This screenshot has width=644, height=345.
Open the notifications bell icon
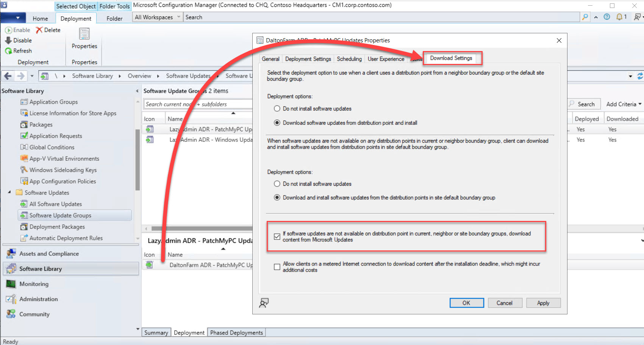619,17
